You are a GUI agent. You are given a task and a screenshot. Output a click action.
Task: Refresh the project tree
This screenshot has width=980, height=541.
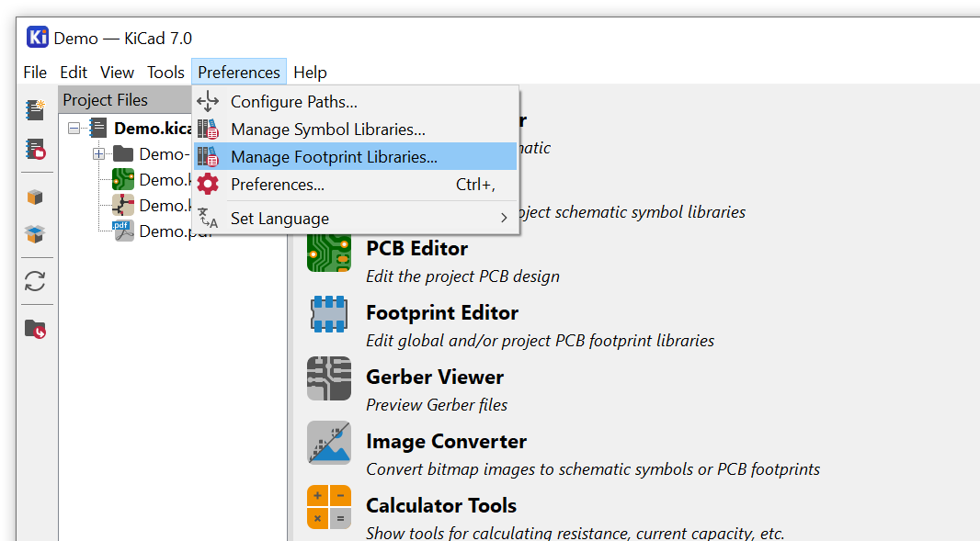tap(35, 281)
